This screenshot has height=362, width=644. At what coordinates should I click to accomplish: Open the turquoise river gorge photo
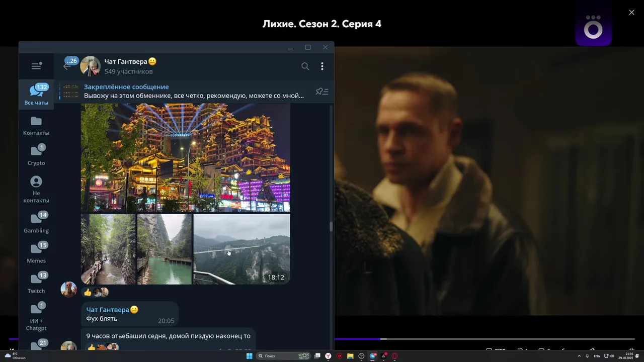[x=165, y=249]
